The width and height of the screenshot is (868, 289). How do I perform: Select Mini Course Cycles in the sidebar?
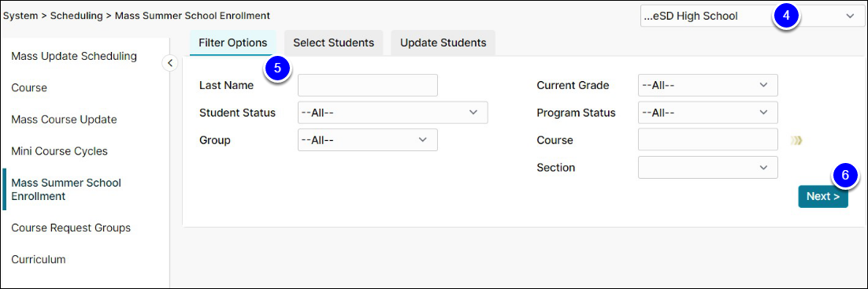tap(59, 150)
